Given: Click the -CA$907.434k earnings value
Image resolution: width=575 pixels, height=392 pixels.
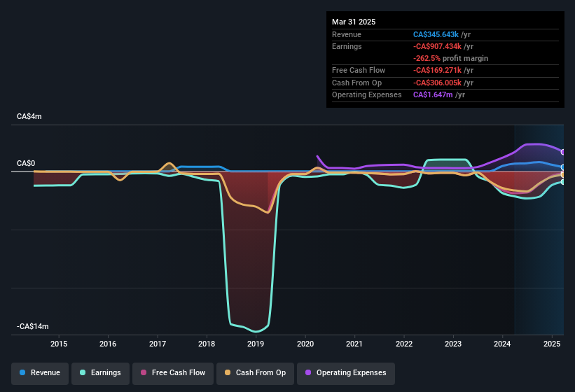Looking at the screenshot, I should click(437, 46).
